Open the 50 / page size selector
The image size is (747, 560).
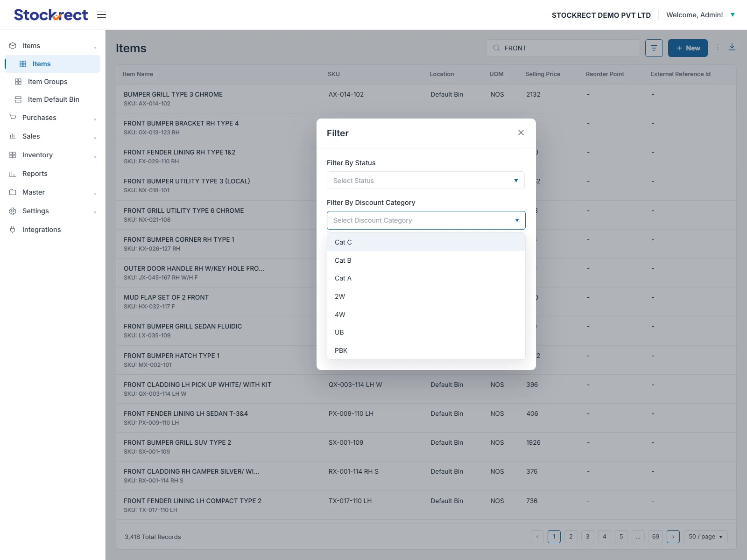[705, 537]
